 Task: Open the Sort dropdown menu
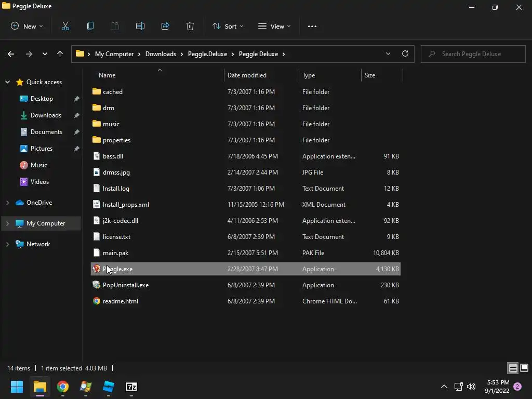[228, 26]
